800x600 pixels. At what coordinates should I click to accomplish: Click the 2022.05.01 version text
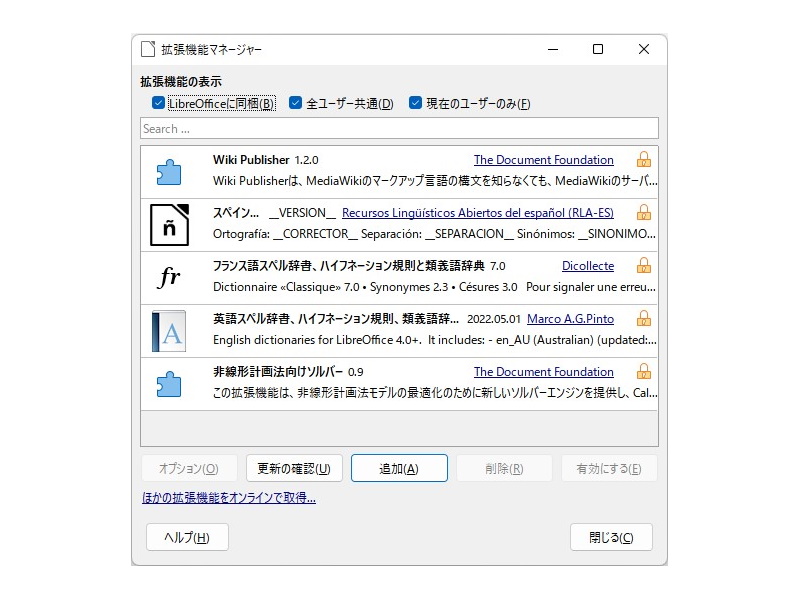493,319
